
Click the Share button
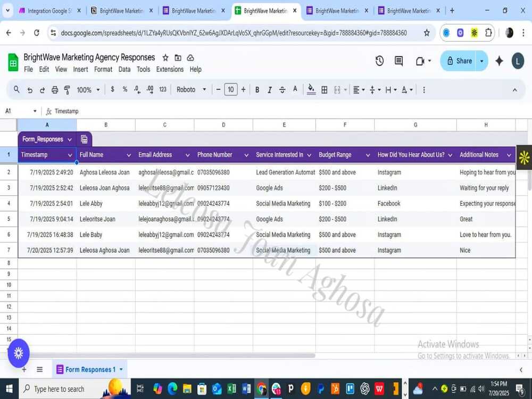[x=459, y=61]
